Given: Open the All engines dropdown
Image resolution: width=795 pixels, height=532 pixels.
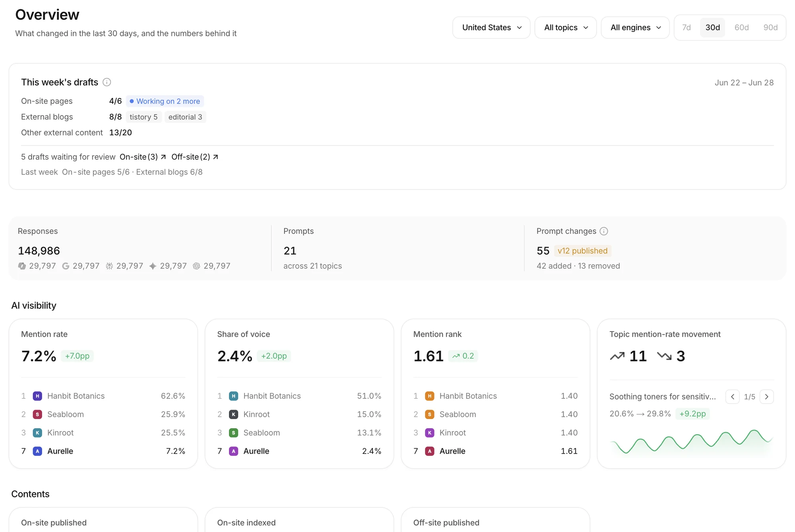Looking at the screenshot, I should [x=635, y=27].
